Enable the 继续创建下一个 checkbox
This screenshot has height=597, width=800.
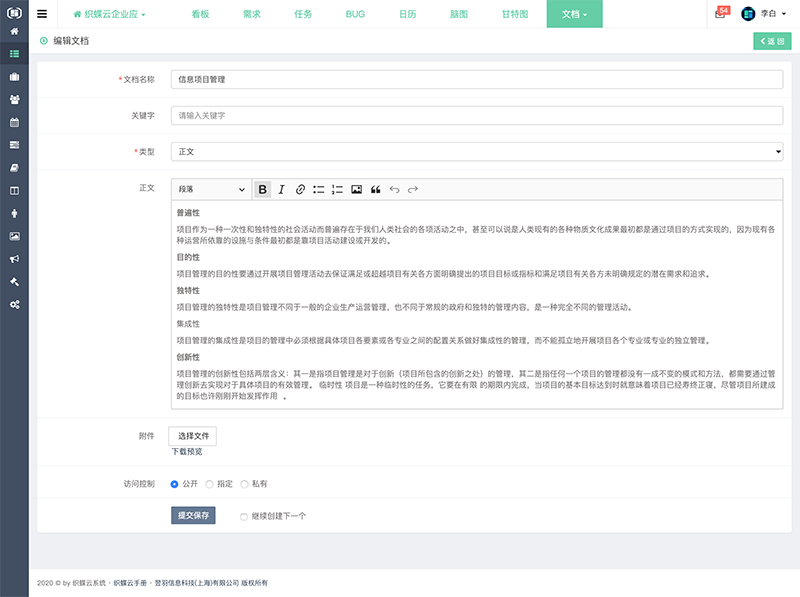pos(241,515)
